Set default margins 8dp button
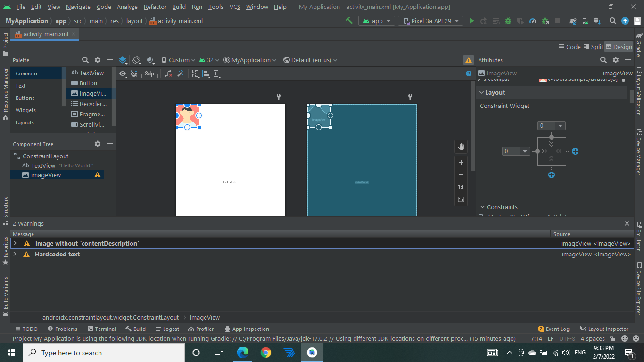Viewport: 644px width, 362px height. pos(149,74)
